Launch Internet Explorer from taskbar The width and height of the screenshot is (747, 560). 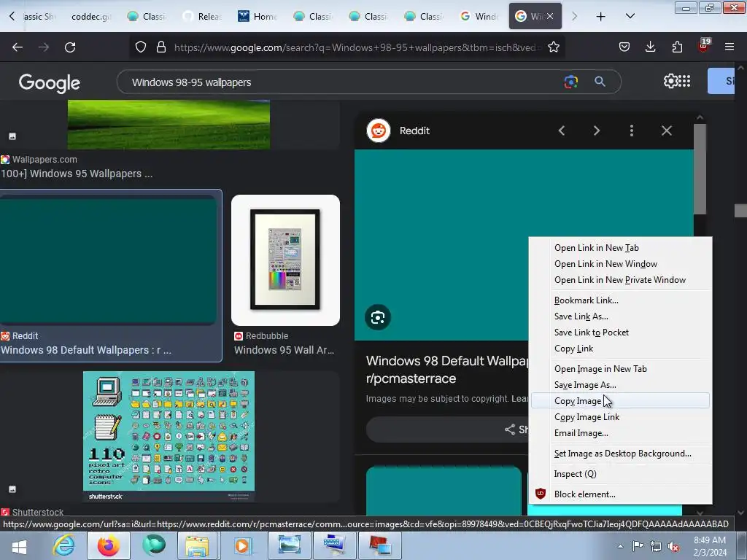click(x=63, y=545)
